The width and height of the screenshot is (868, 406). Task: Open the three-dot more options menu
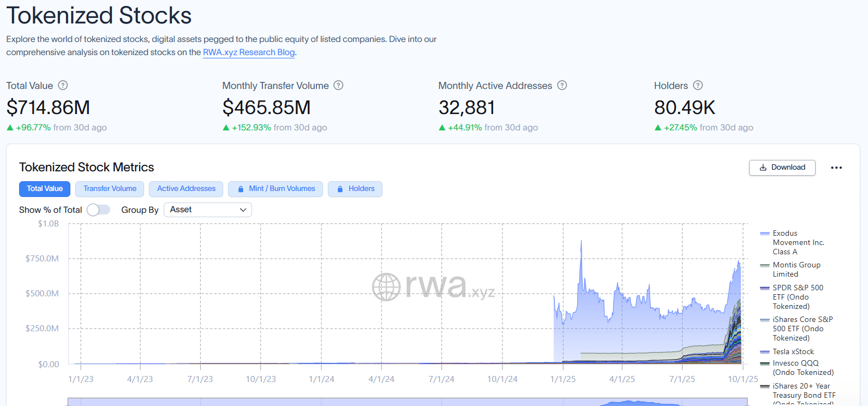836,168
